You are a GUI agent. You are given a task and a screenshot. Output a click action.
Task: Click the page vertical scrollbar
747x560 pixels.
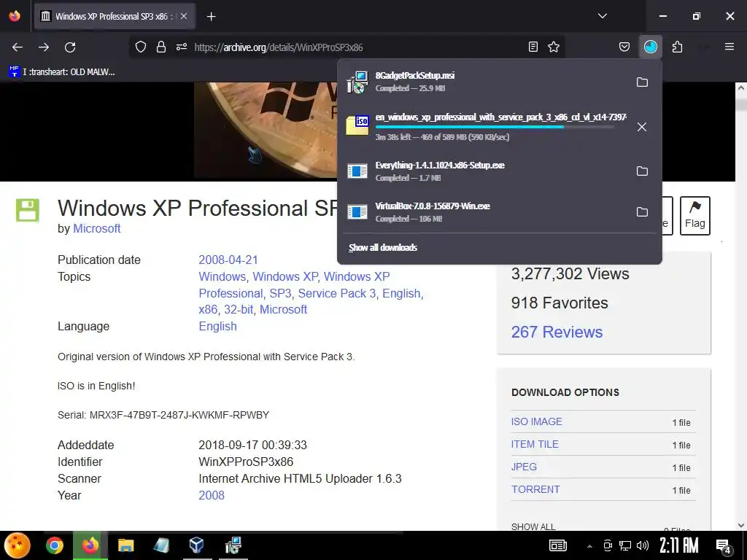tap(740, 305)
